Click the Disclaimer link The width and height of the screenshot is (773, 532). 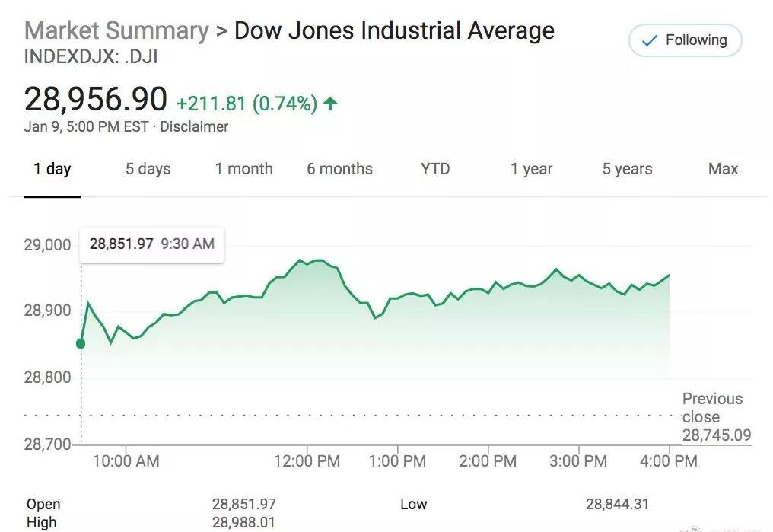click(x=194, y=127)
